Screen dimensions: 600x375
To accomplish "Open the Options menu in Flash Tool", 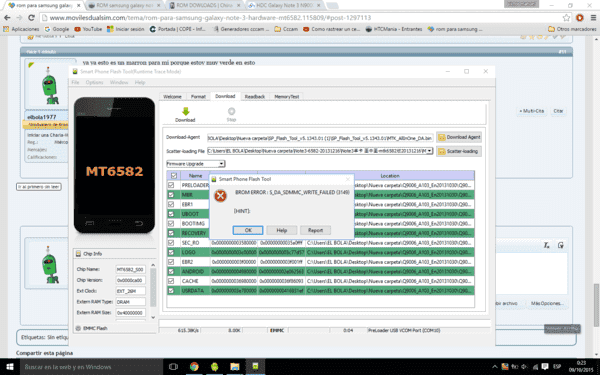I will [x=95, y=82].
